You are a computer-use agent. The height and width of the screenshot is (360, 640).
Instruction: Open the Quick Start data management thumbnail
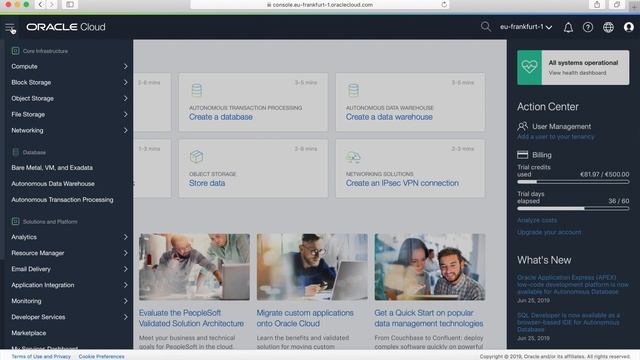pos(430,267)
